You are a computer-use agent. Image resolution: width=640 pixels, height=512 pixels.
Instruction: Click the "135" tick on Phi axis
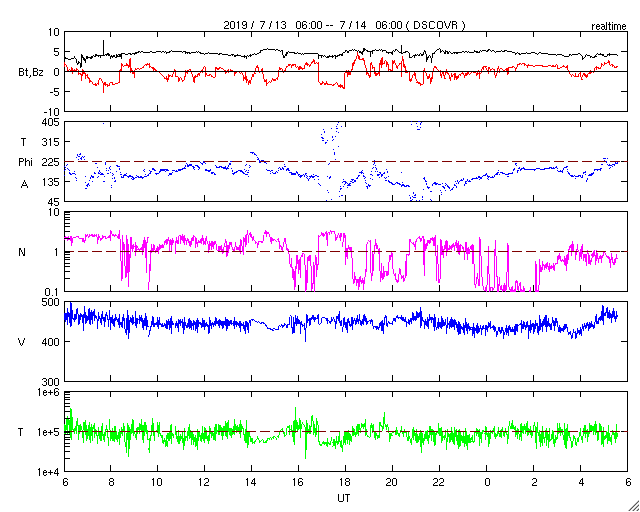click(51, 182)
